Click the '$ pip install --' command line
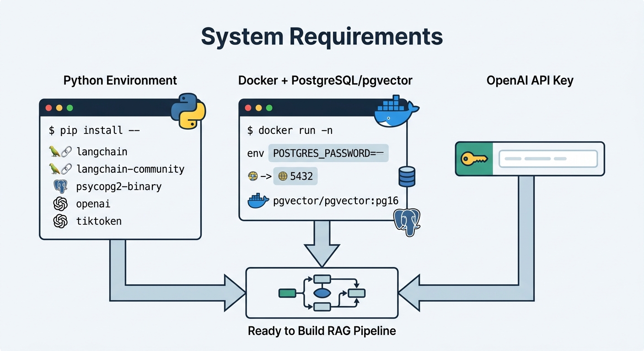 point(94,131)
